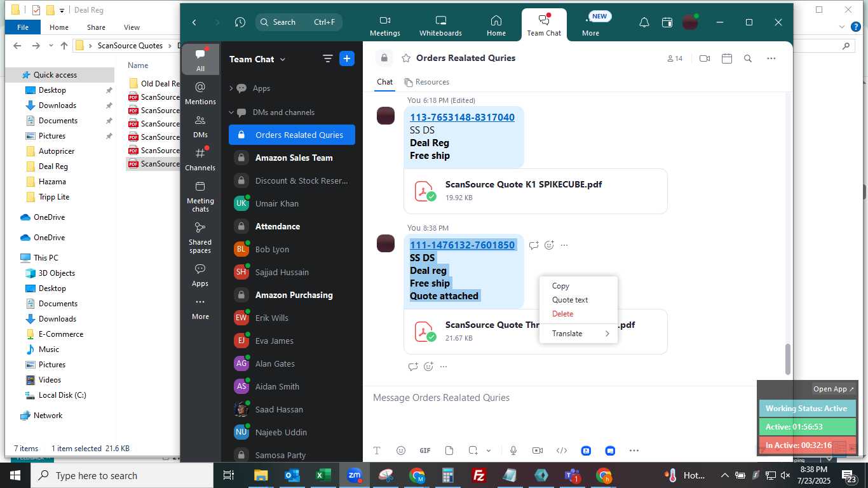Open Zoom Meetings tab

click(x=384, y=25)
